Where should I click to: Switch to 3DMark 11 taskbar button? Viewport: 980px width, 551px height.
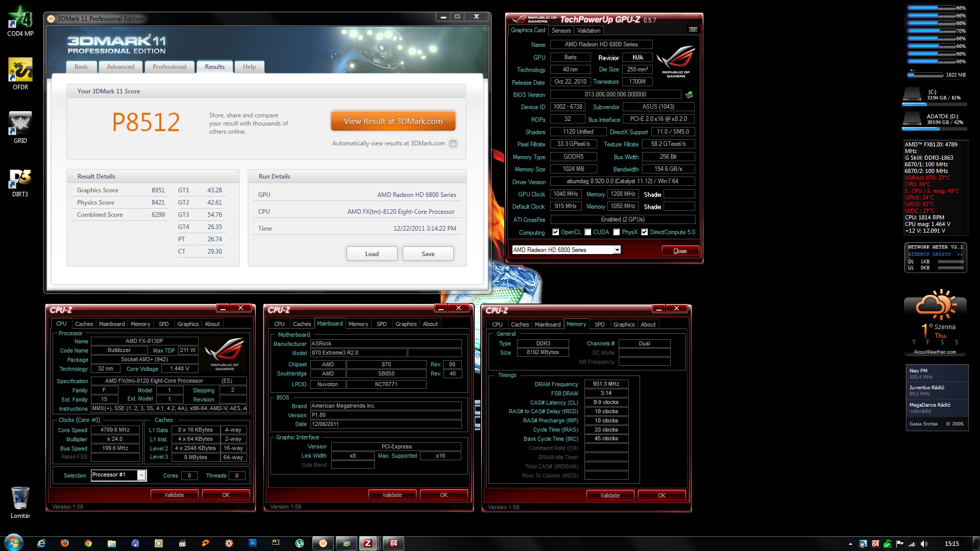click(323, 543)
